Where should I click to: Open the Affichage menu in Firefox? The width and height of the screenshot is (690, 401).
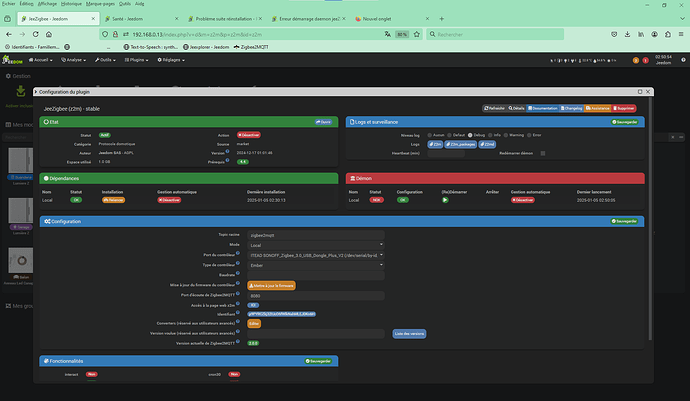click(47, 4)
